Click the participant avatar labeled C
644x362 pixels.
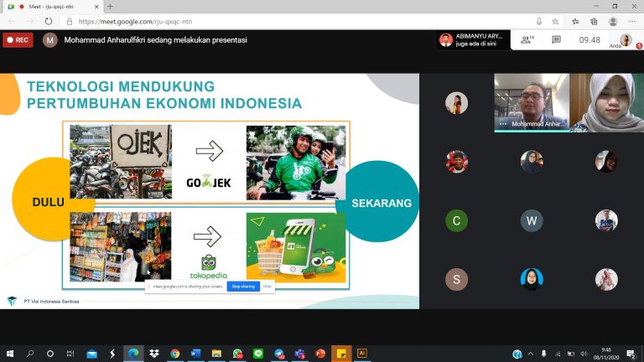coord(456,220)
